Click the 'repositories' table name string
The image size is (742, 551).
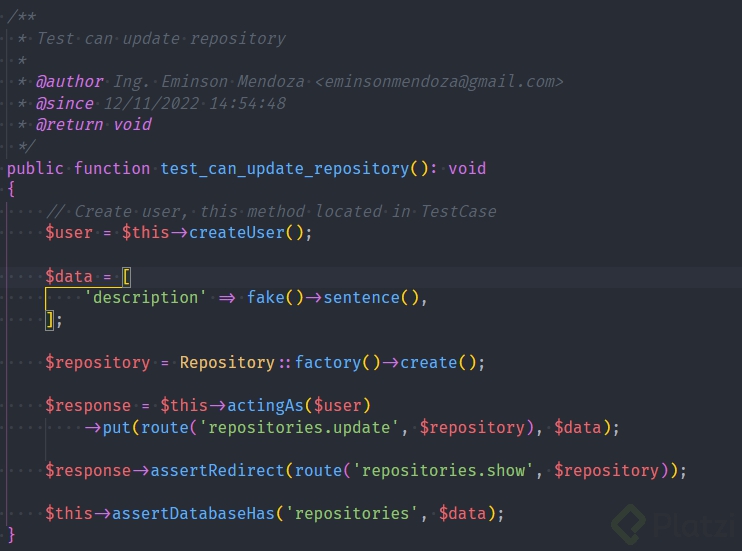pyautogui.click(x=352, y=514)
